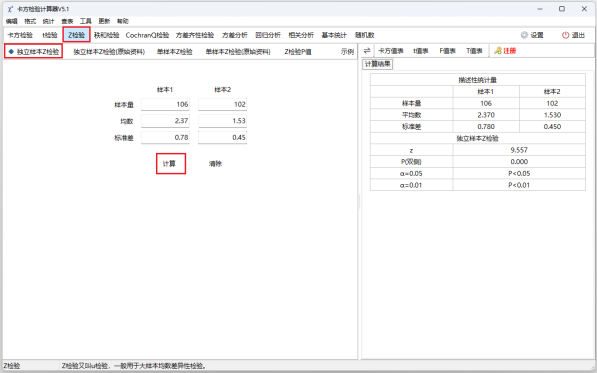Viewport: 597px width, 373px height.
Task: Switch to the t检验 tab
Action: [50, 35]
